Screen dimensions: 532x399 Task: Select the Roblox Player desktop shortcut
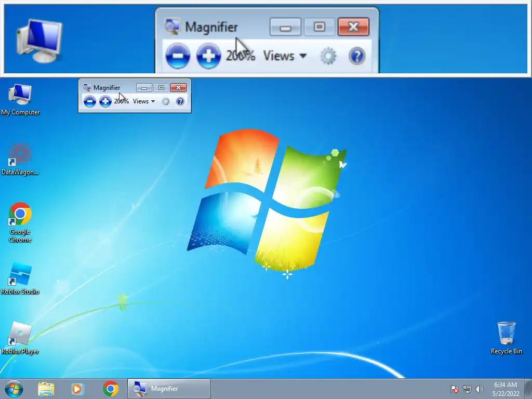pos(20,338)
